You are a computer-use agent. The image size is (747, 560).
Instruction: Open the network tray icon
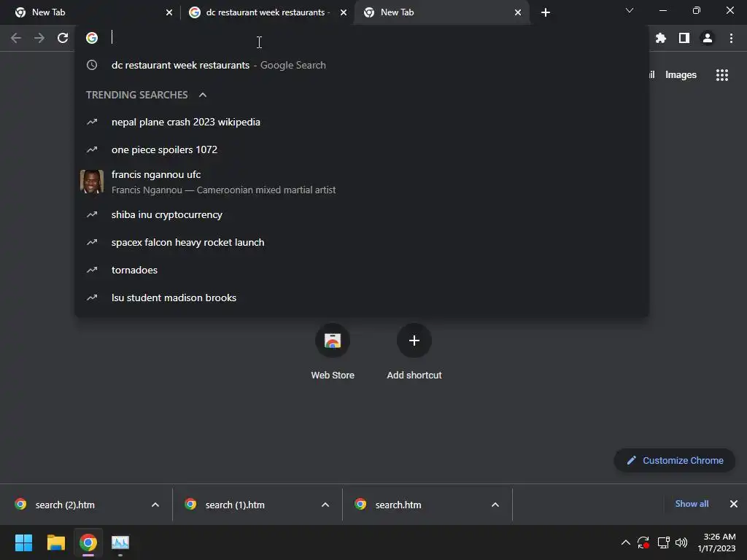pos(663,542)
